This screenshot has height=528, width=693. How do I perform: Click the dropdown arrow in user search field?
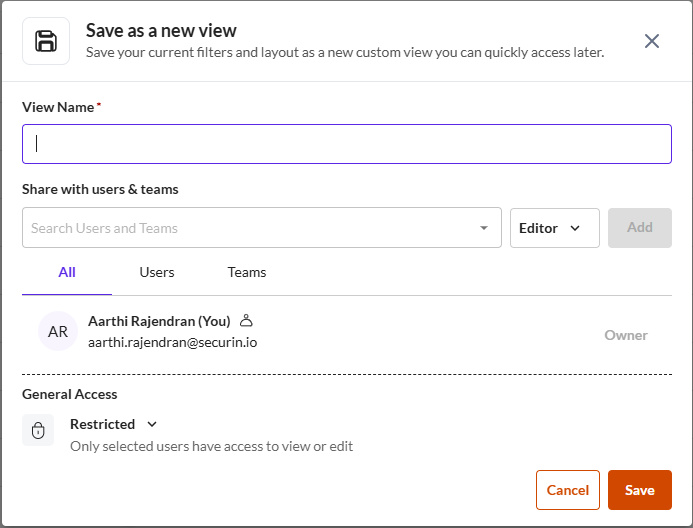click(x=484, y=228)
